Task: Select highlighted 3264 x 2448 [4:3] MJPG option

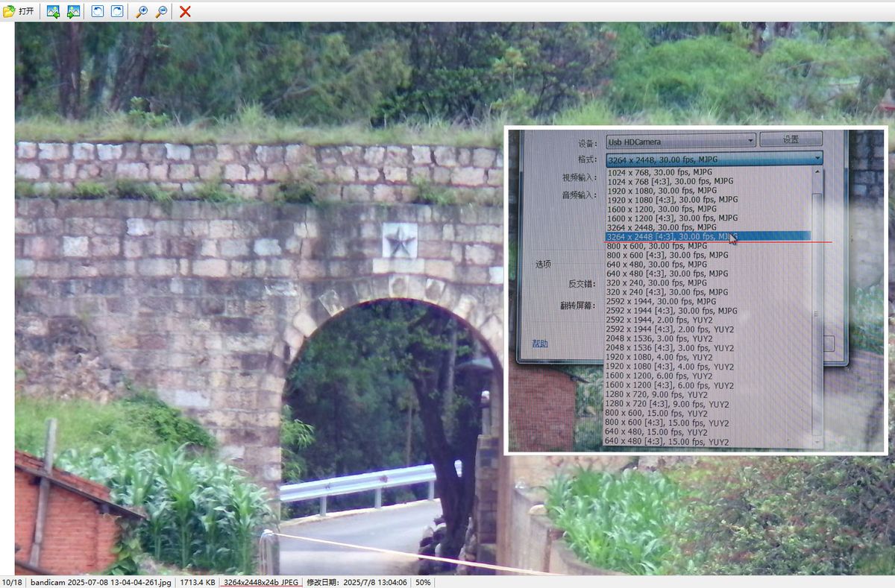Action: (671, 236)
